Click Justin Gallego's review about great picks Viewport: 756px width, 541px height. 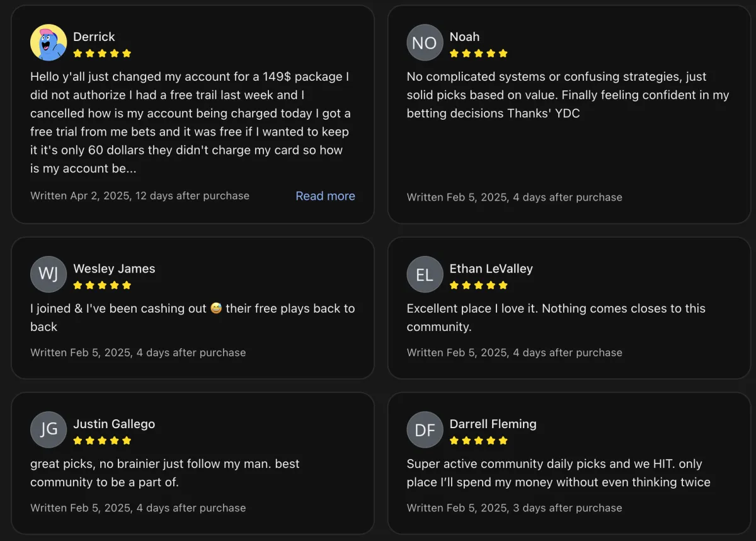[165, 473]
